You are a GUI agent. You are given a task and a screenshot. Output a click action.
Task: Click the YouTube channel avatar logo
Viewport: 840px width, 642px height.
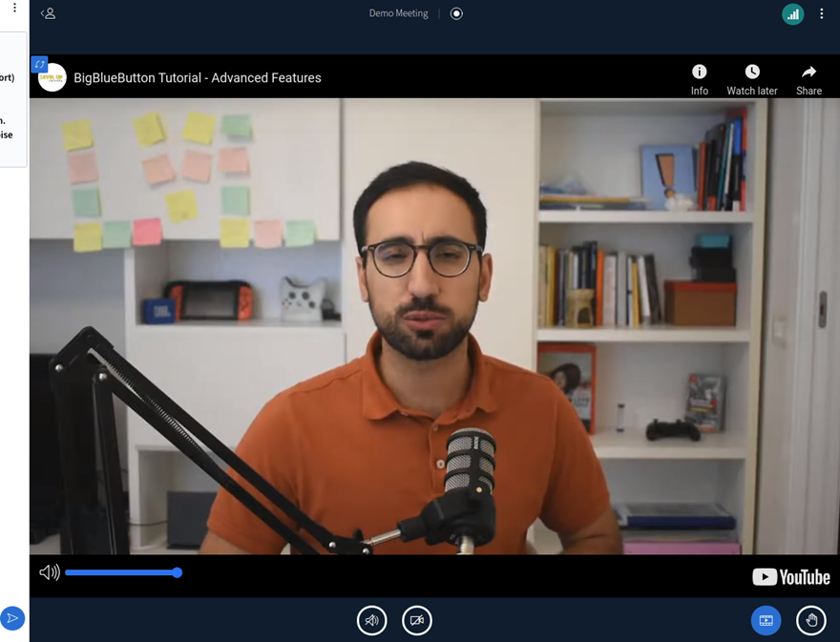point(53,78)
